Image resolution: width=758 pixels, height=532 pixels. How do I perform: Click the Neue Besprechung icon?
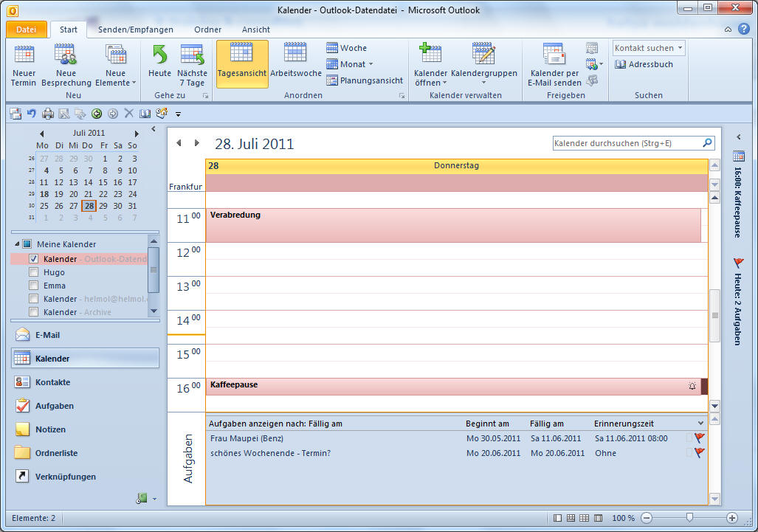(65, 54)
